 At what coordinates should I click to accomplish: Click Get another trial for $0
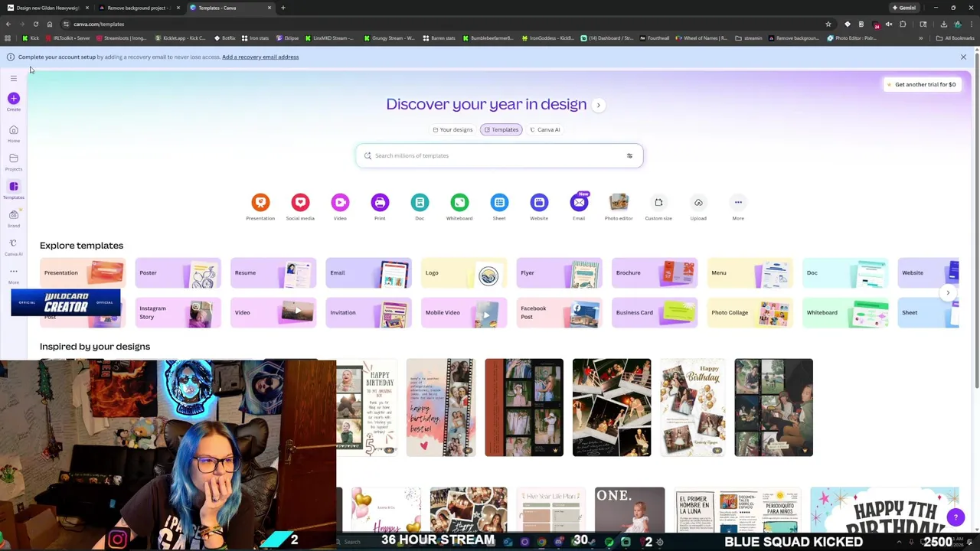920,84
